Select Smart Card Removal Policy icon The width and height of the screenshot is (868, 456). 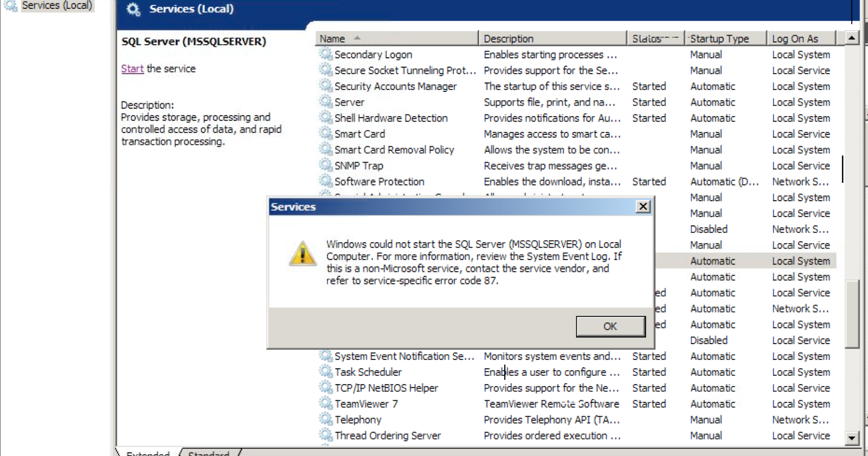click(x=326, y=149)
